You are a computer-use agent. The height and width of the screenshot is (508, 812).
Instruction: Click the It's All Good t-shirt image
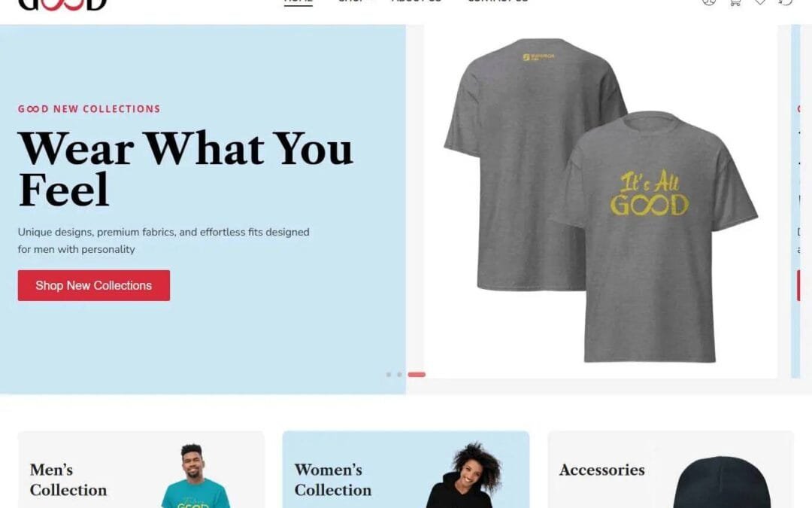[601, 199]
